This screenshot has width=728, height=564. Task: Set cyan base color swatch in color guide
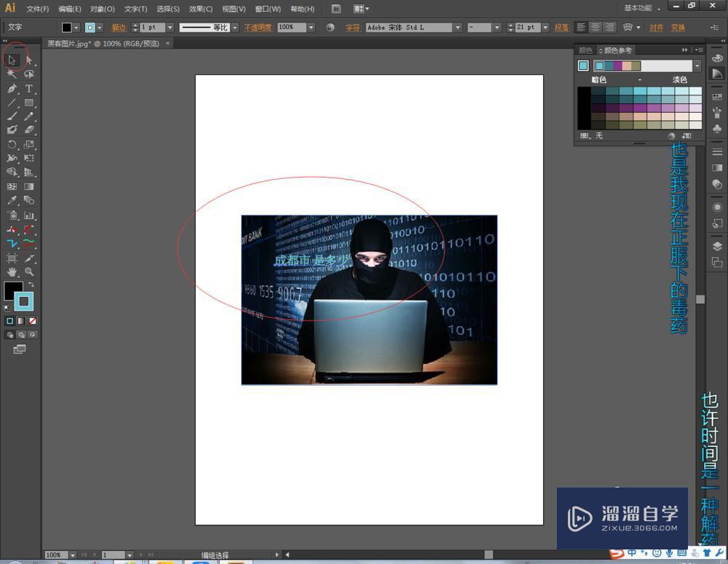coord(583,66)
